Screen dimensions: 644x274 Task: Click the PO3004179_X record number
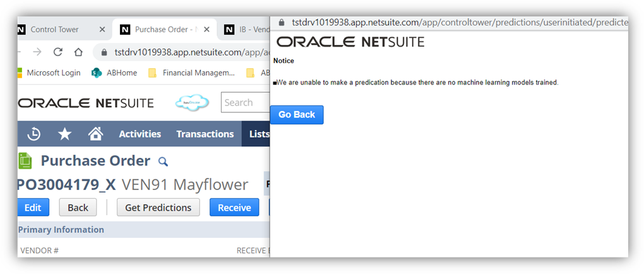66,185
